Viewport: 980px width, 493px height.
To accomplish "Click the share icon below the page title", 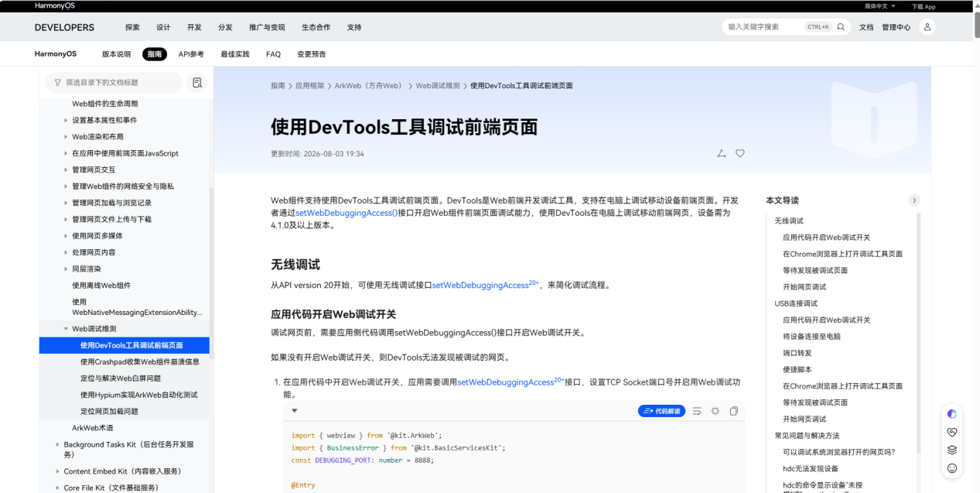I will click(x=721, y=153).
